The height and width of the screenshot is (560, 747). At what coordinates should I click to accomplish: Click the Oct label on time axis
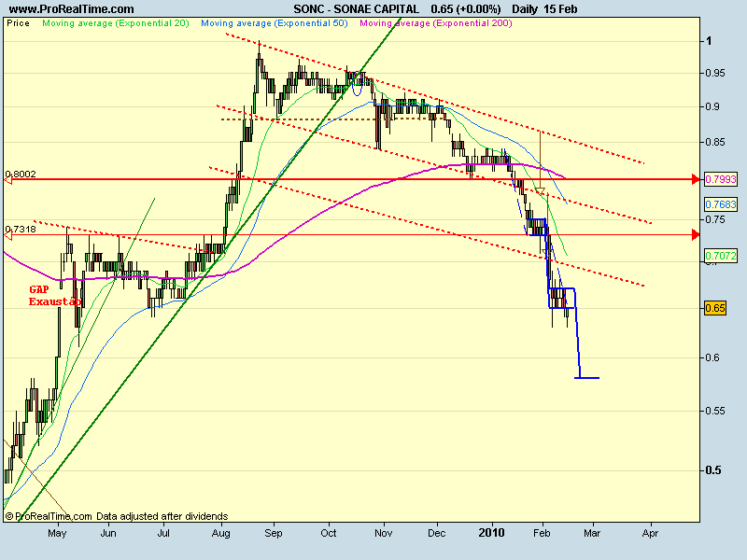329,533
